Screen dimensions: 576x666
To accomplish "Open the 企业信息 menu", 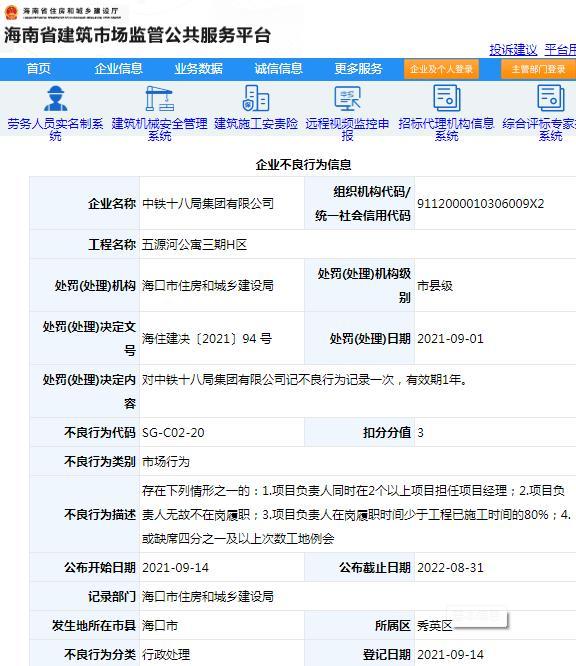I will tap(119, 69).
